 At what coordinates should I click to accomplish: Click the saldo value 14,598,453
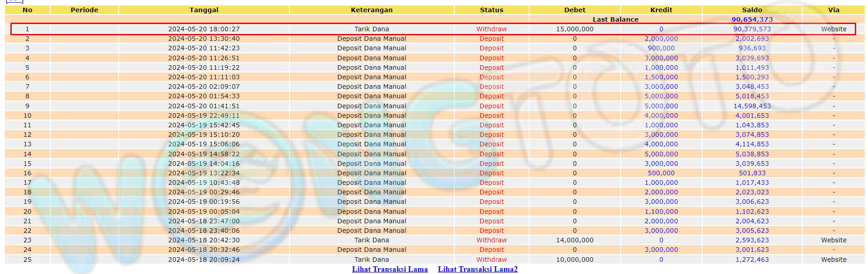pos(752,106)
